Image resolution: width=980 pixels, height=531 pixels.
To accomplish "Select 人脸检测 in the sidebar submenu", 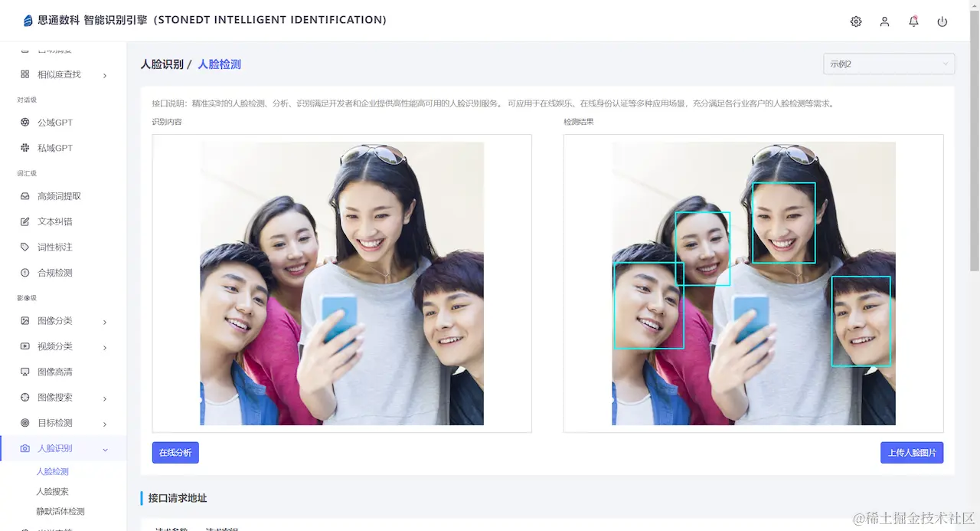I will coord(53,472).
